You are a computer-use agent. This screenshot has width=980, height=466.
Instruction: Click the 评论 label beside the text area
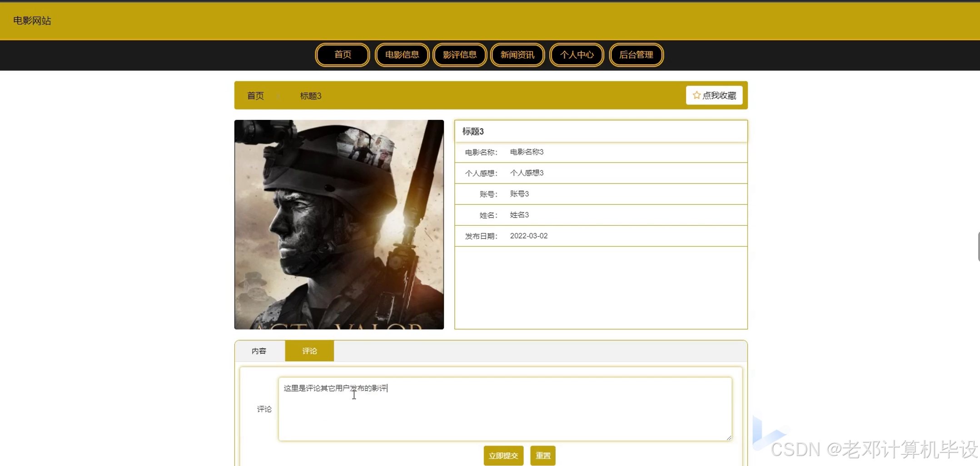264,409
